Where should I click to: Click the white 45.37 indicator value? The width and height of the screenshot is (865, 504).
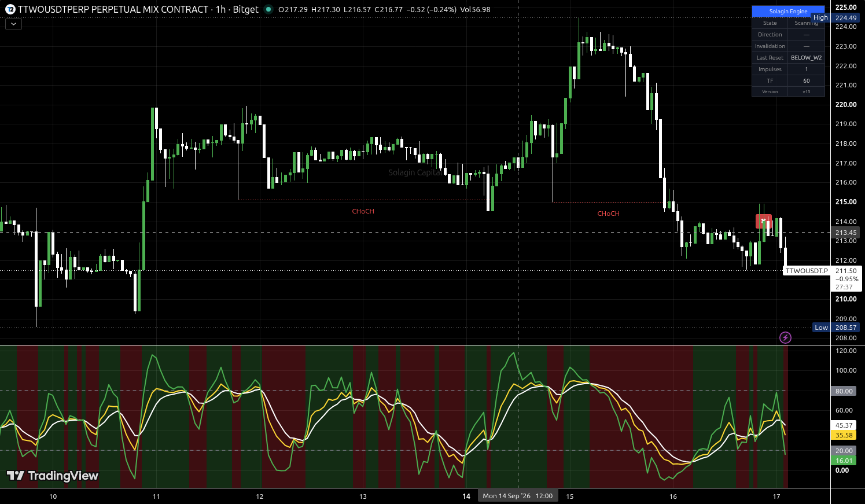[844, 425]
